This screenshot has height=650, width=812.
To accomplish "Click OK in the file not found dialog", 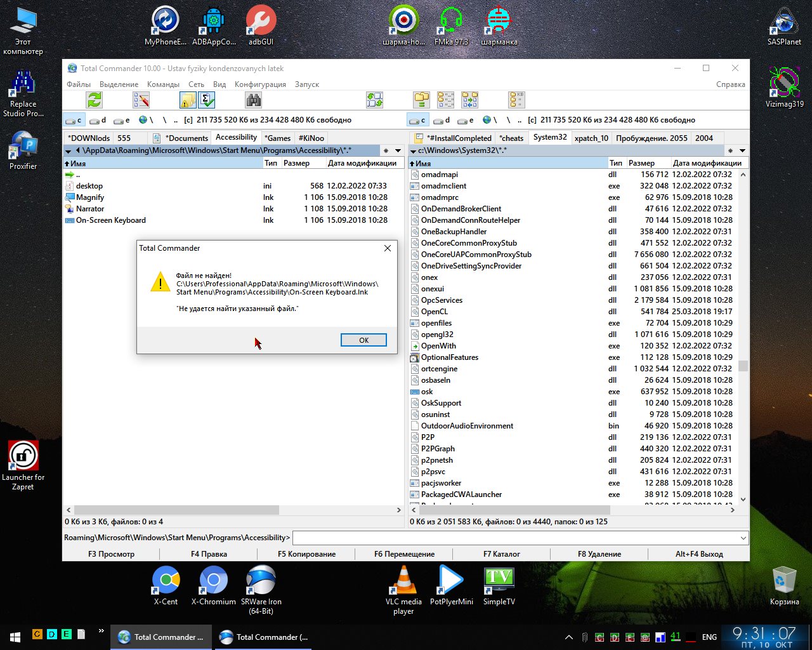I will (363, 340).
